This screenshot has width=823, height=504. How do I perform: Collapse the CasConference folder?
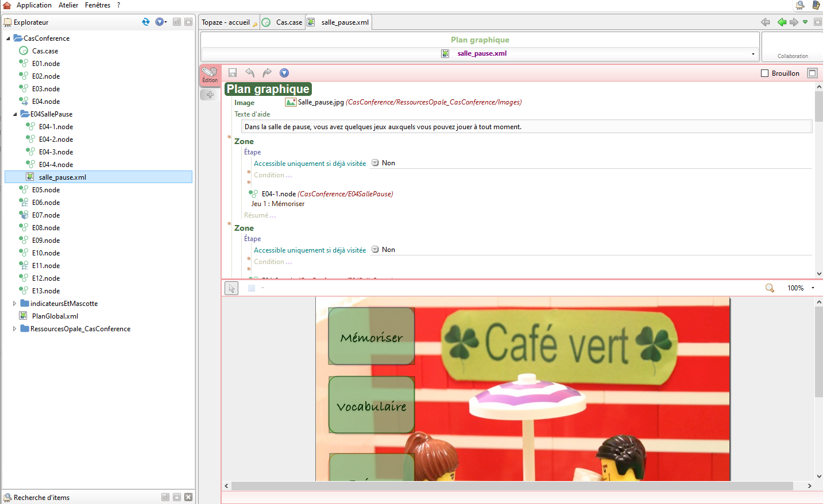coord(8,38)
